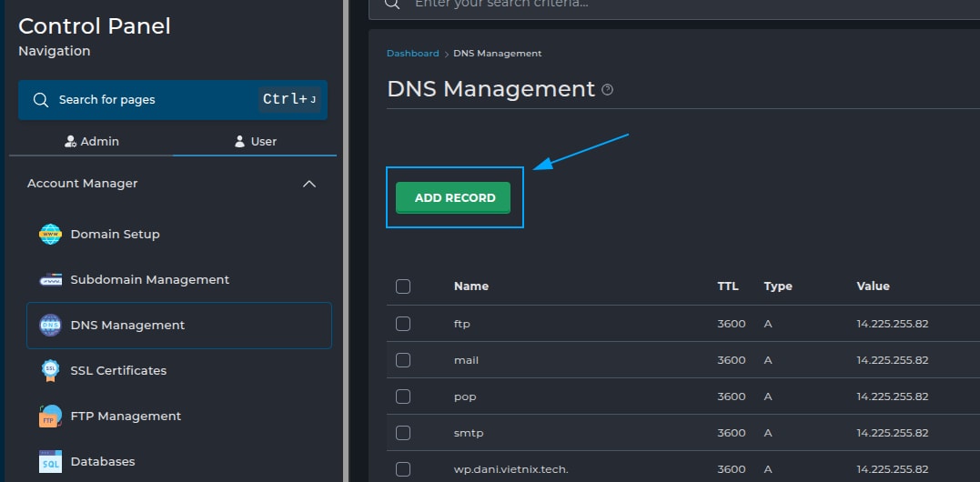980x482 pixels.
Task: Click the magnifier icon in Search for pages
Action: [41, 100]
